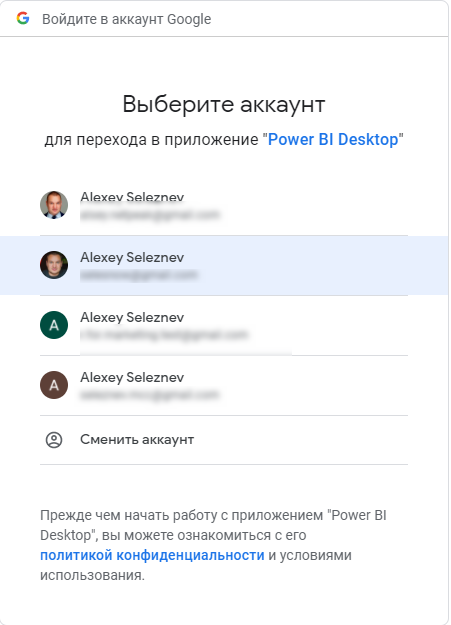This screenshot has width=451, height=625.
Task: Click the brown letter A avatar
Action: coord(54,385)
